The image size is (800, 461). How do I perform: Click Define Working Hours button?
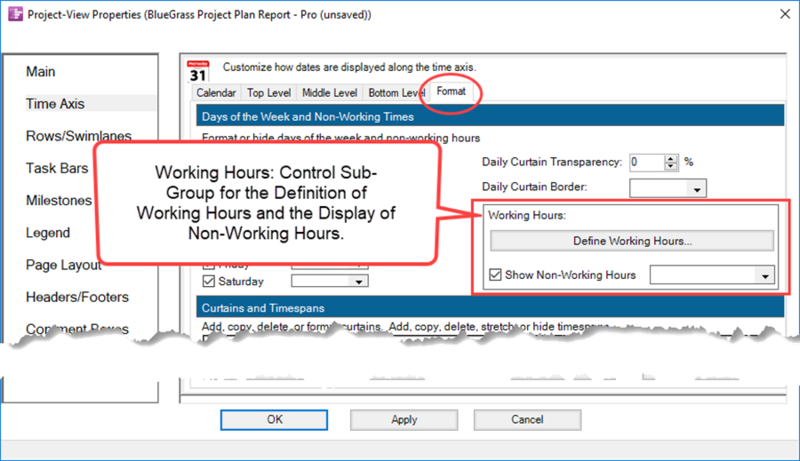click(x=632, y=241)
